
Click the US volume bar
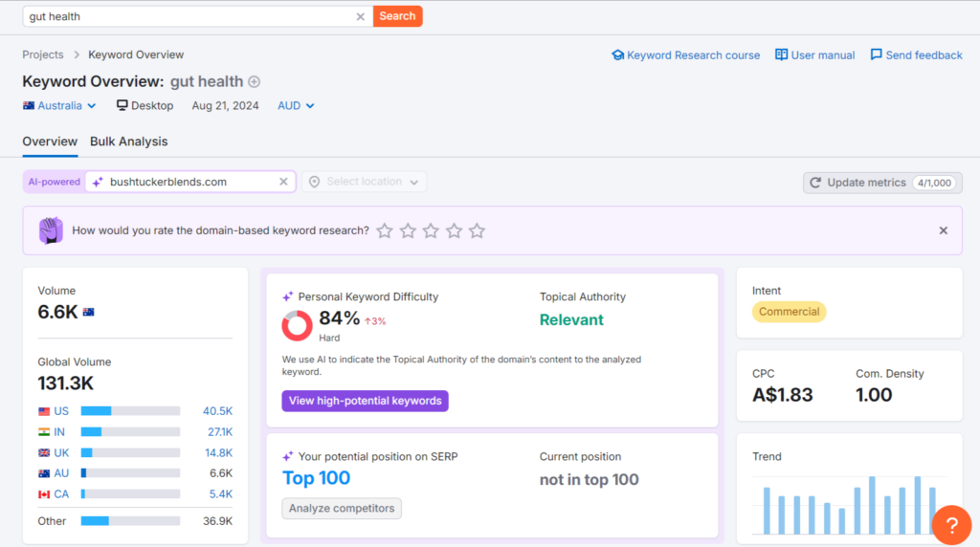click(x=130, y=411)
